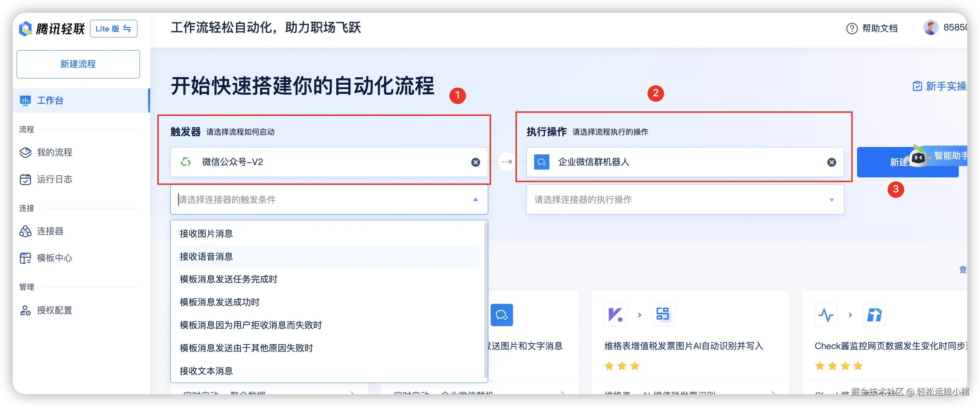The image size is (980, 407).
Task: Click the Tencent Qinglian logo icon
Action: tap(25, 29)
